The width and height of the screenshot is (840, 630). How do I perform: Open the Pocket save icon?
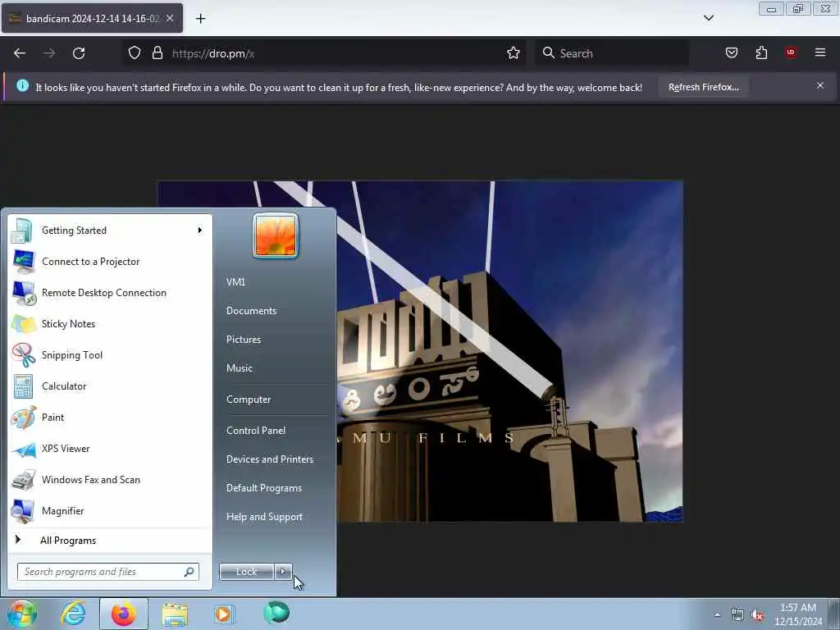coord(731,52)
